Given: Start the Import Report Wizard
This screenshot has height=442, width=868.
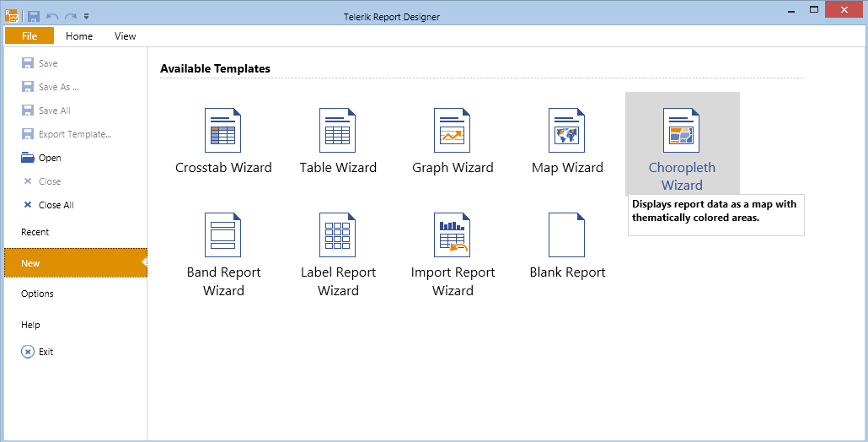Looking at the screenshot, I should (453, 256).
